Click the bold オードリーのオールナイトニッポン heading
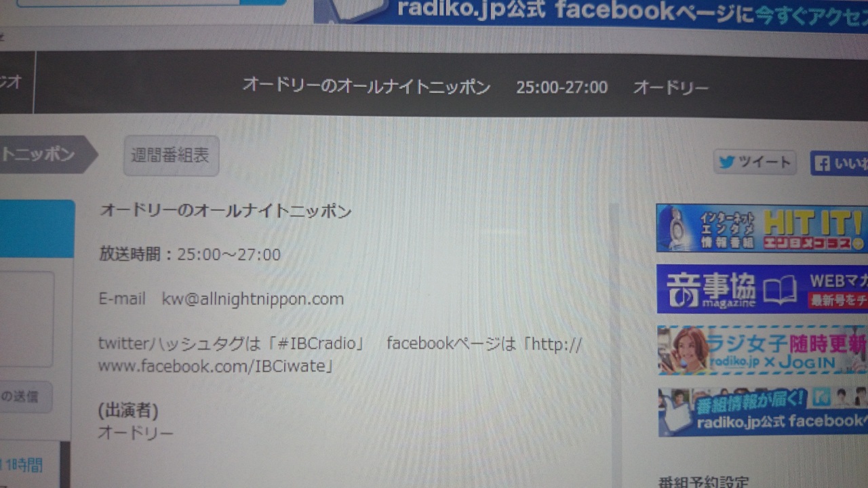868x488 pixels. click(x=226, y=211)
